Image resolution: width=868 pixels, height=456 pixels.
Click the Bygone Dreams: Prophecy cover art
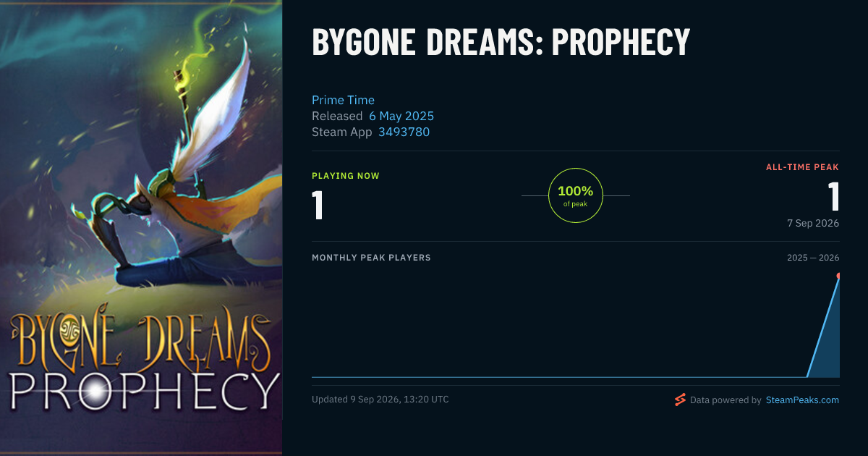(x=141, y=228)
